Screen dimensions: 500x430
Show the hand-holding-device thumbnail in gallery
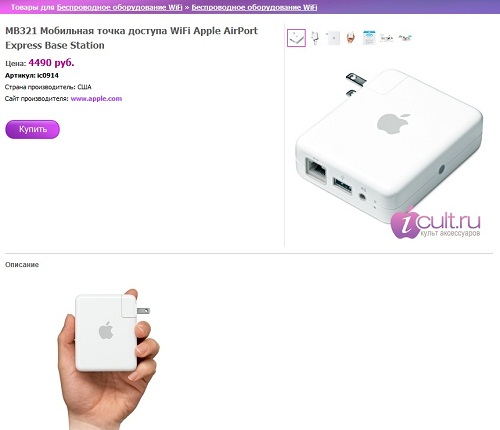351,38
